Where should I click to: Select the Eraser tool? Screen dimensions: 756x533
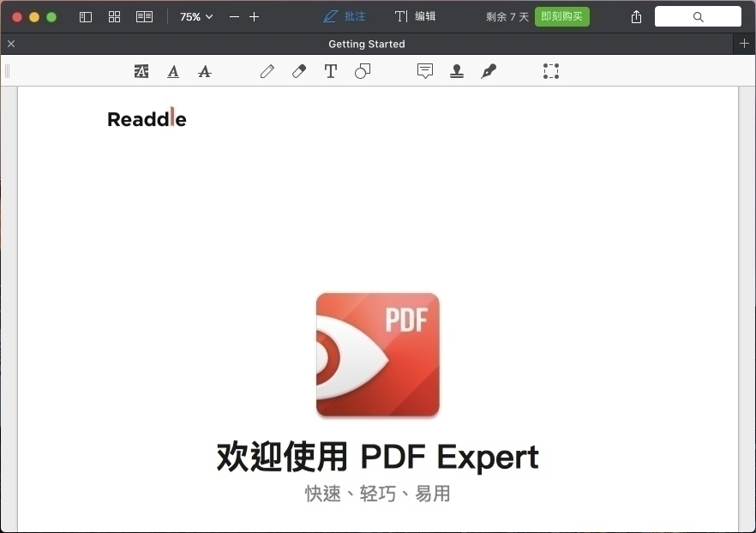click(298, 71)
